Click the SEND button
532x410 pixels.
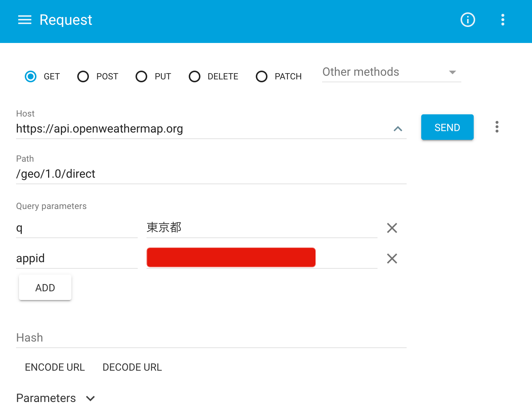(447, 127)
